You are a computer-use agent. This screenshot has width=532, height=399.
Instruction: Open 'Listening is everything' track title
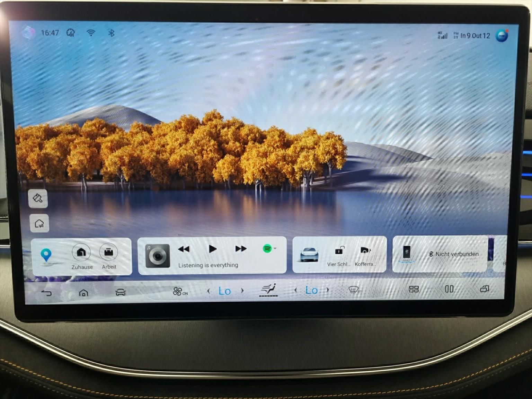(208, 265)
